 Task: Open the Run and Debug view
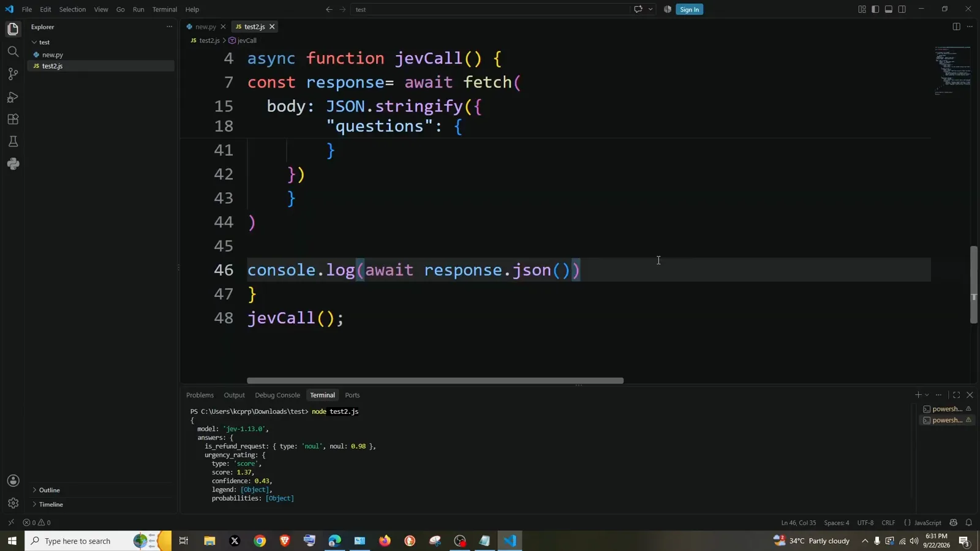point(13,97)
